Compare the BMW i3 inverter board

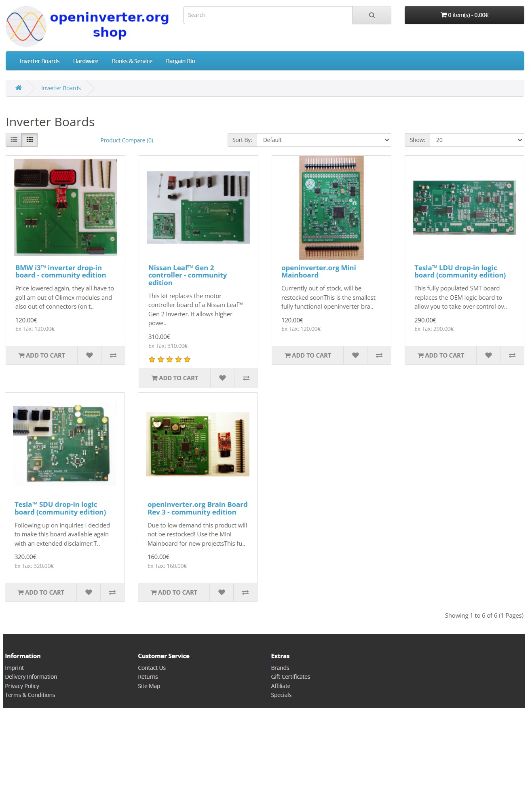pyautogui.click(x=113, y=356)
